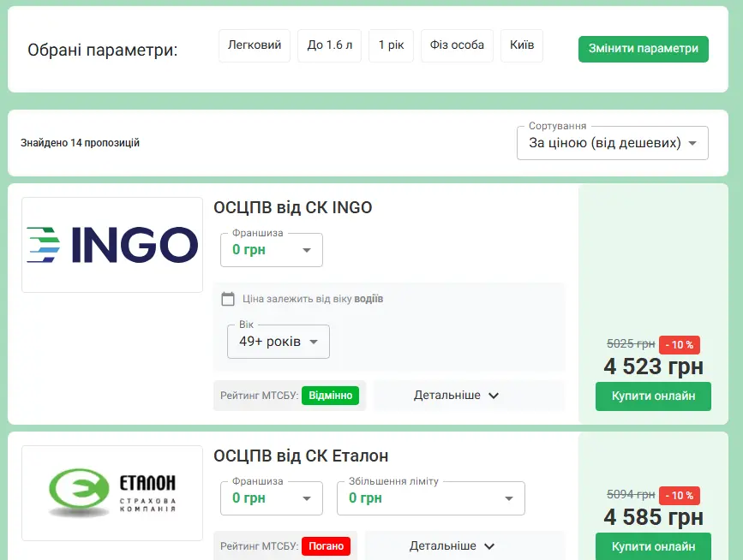743x560 pixels.
Task: Click the calendar icon near driver age note
Action: tap(228, 299)
